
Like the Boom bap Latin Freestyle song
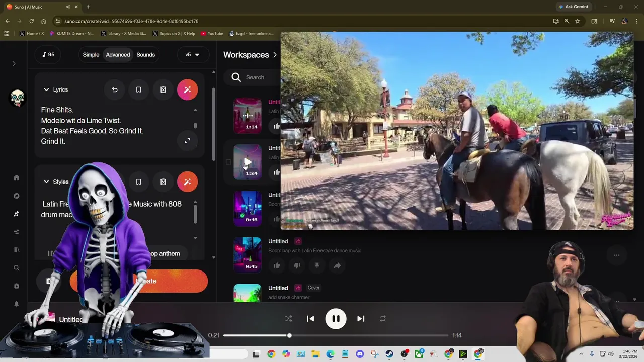pyautogui.click(x=277, y=265)
